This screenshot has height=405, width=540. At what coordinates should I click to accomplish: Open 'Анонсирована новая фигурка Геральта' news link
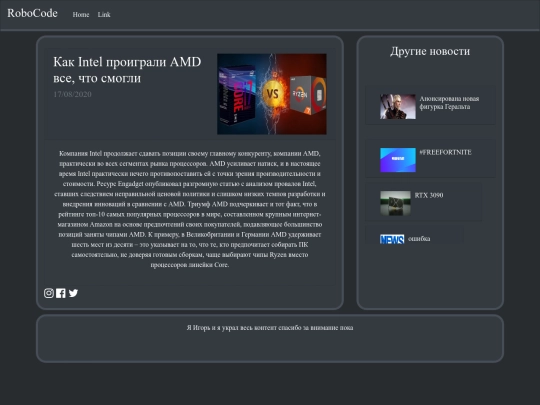point(449,103)
